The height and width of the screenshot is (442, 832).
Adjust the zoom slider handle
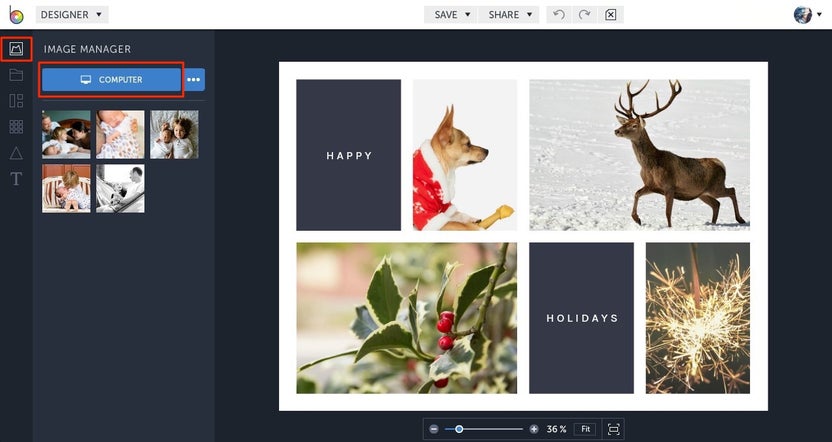point(459,429)
